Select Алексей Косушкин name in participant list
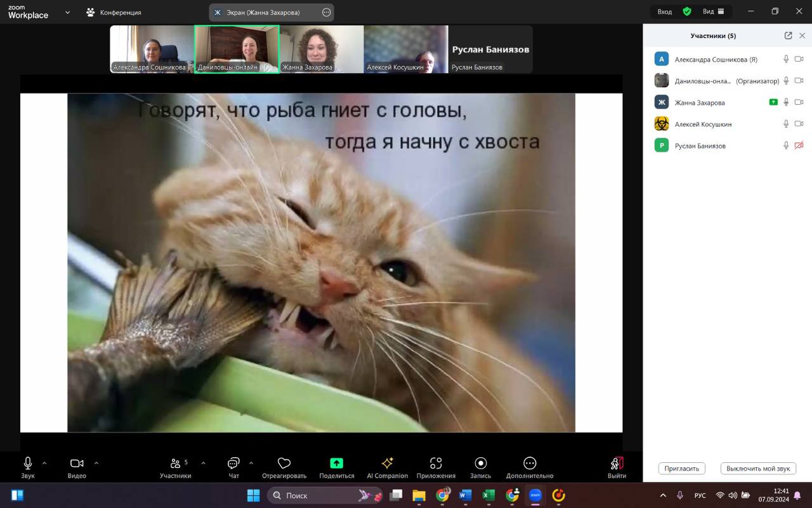812x508 pixels. 703,124
